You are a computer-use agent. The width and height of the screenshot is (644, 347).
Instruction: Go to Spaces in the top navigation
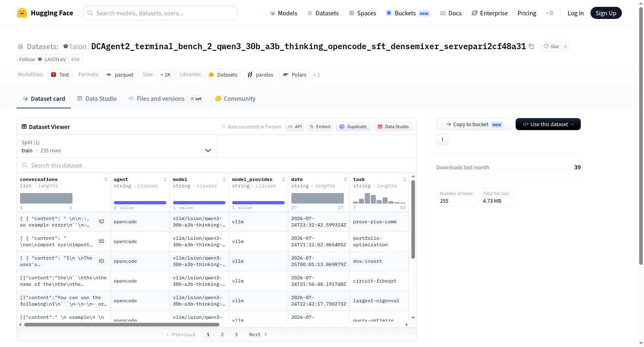point(362,13)
